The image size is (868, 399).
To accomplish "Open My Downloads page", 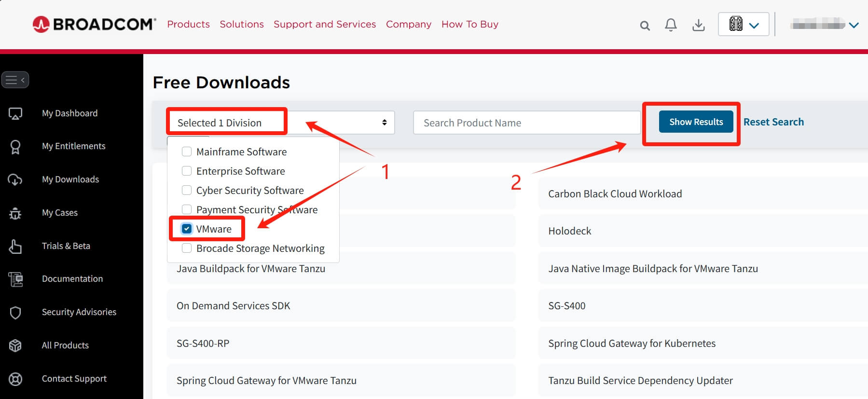I will pos(70,179).
